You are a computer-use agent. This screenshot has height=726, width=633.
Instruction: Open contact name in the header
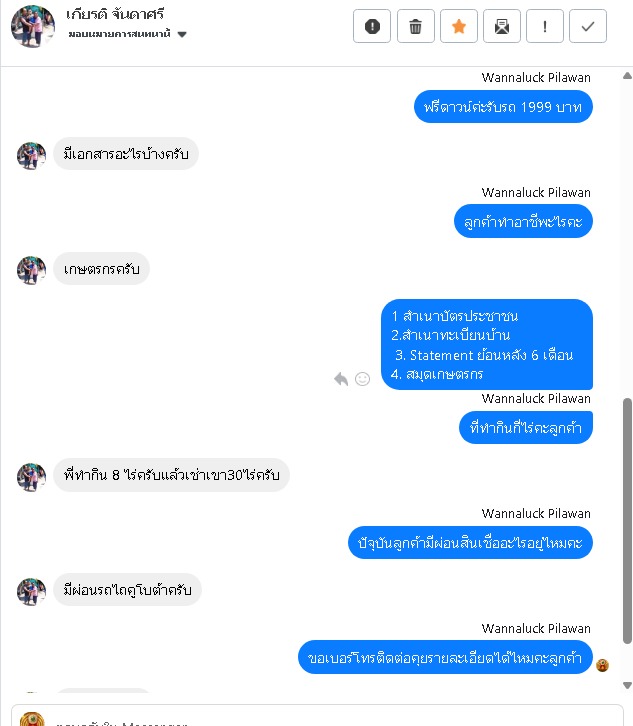pyautogui.click(x=114, y=14)
